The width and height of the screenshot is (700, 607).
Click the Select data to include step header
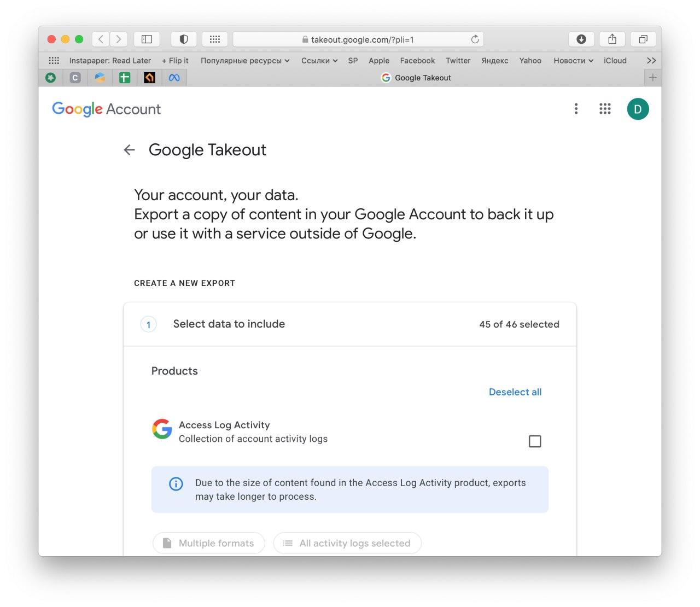(350, 324)
